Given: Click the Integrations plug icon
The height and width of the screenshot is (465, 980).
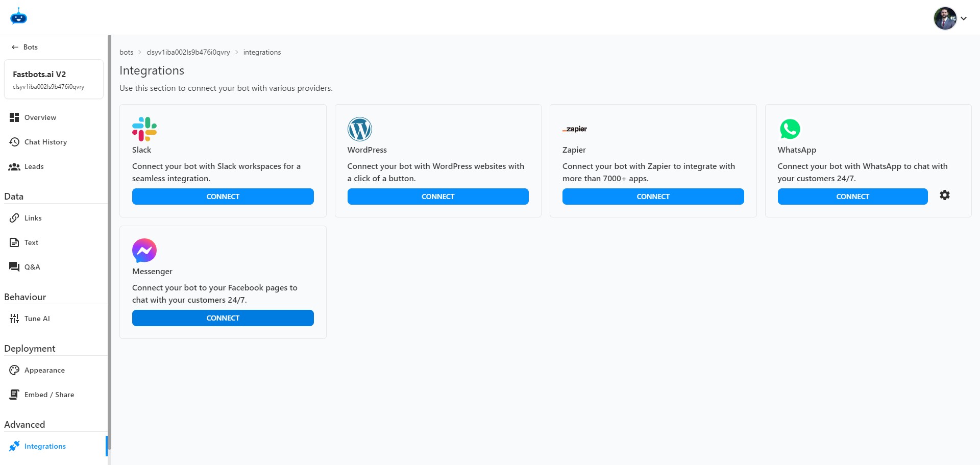Looking at the screenshot, I should point(14,446).
